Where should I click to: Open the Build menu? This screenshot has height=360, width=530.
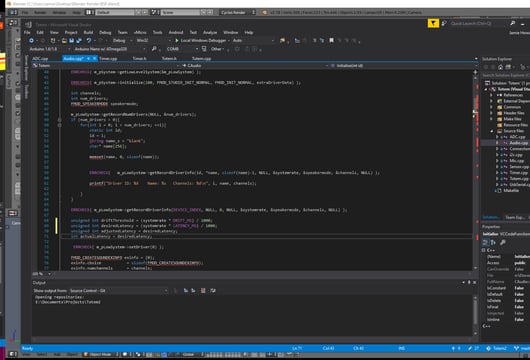click(x=88, y=32)
